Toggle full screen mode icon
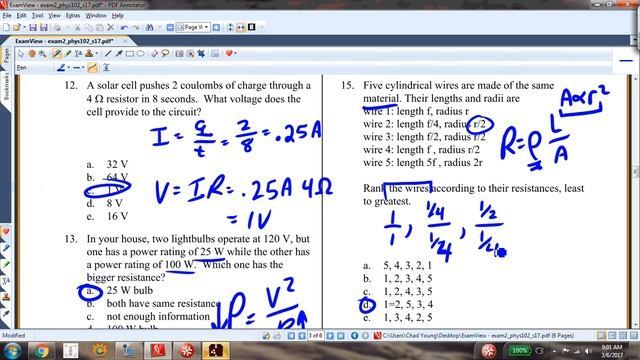The image size is (640, 360). [252, 27]
